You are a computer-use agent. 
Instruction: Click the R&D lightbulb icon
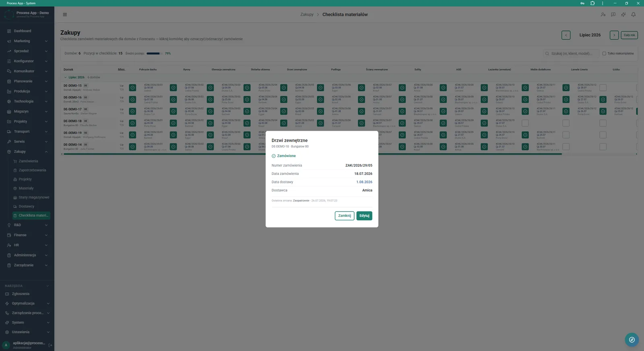tap(9, 225)
